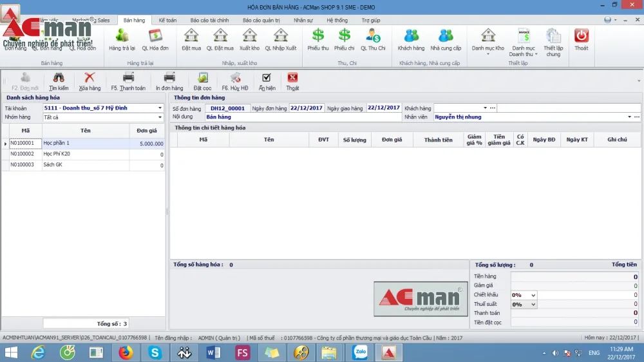Click Xóa hàng red X tool

pyautogui.click(x=90, y=81)
